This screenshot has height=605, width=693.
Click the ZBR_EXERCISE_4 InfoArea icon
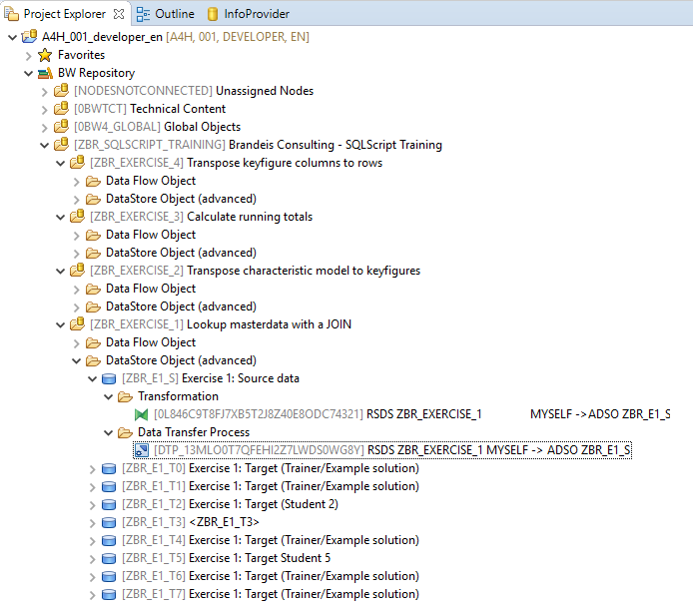coord(77,163)
